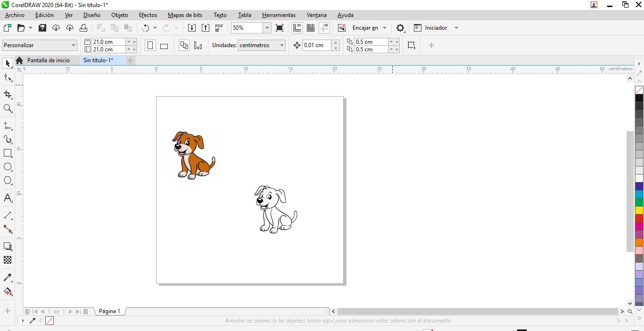Click the page width 21.0 cm field
The image size is (644, 331).
point(108,41)
